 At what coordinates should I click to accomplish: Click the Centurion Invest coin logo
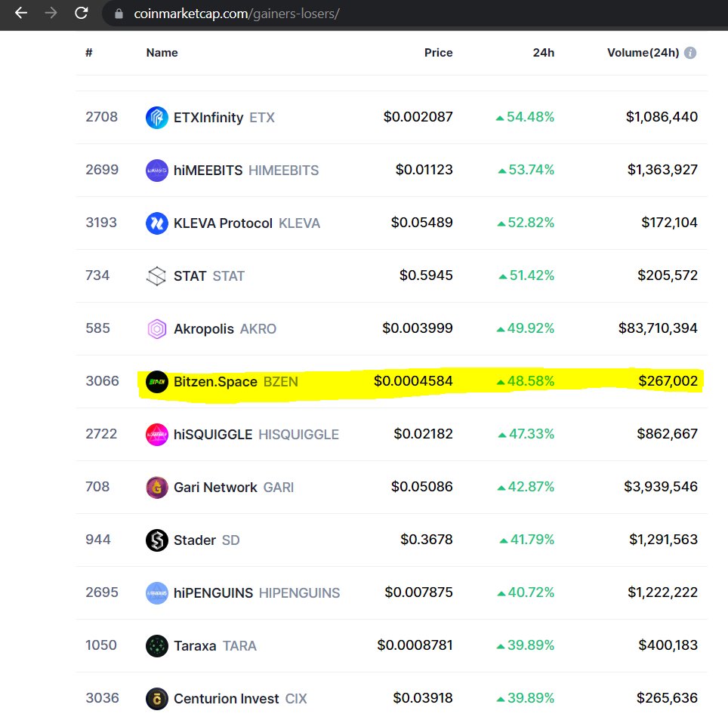pos(157,699)
